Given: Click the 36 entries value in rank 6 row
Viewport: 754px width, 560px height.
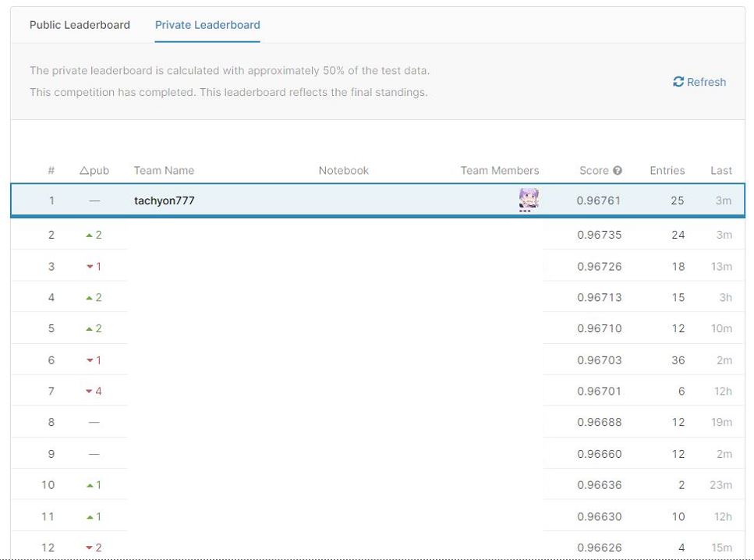Looking at the screenshot, I should (678, 360).
